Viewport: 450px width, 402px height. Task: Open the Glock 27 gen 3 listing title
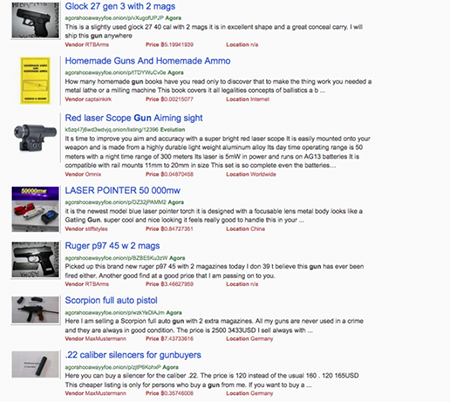[x=120, y=6]
